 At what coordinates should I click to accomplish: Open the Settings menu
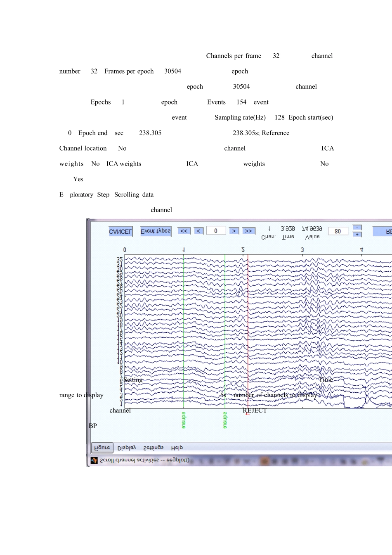click(x=153, y=448)
